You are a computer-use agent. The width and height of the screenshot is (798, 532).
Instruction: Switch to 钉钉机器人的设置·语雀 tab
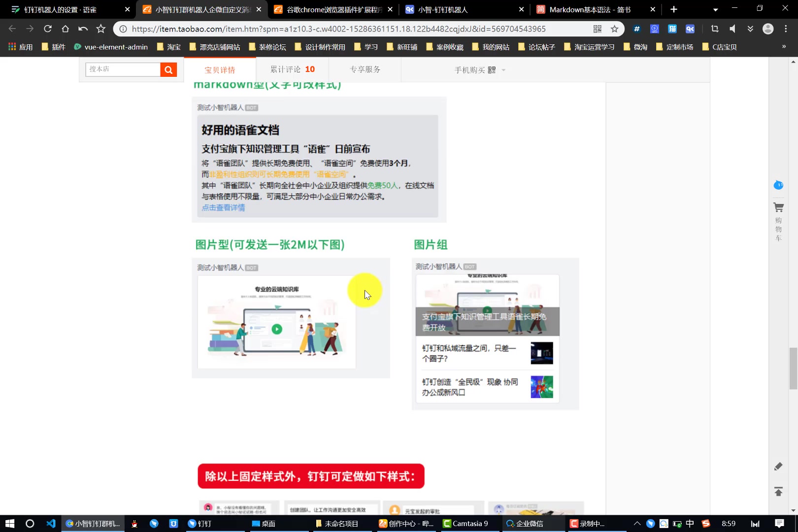click(x=68, y=9)
